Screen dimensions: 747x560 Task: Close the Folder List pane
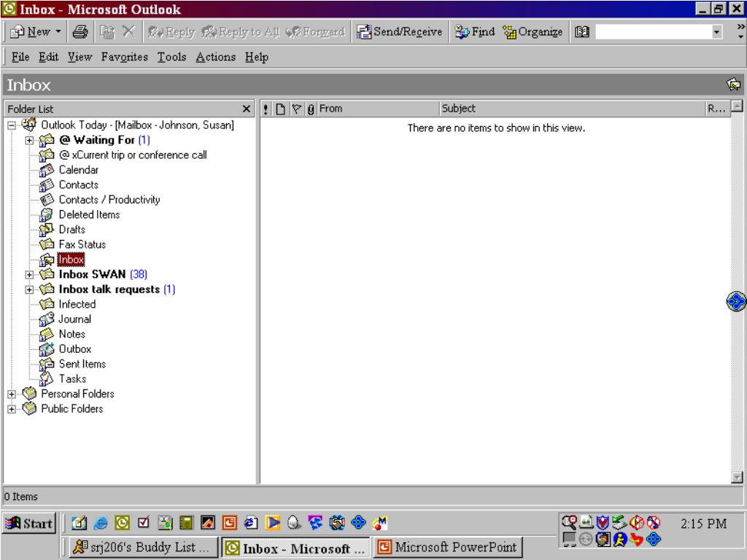click(247, 109)
